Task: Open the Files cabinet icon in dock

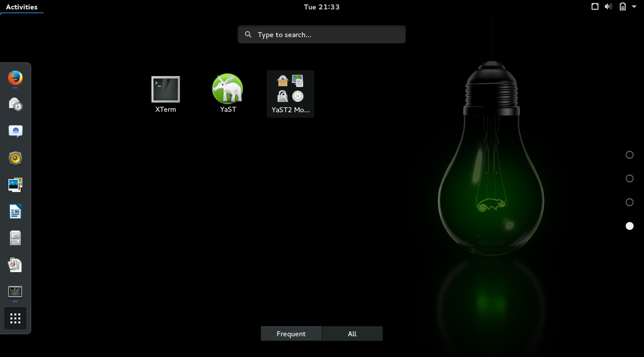Action: click(15, 238)
